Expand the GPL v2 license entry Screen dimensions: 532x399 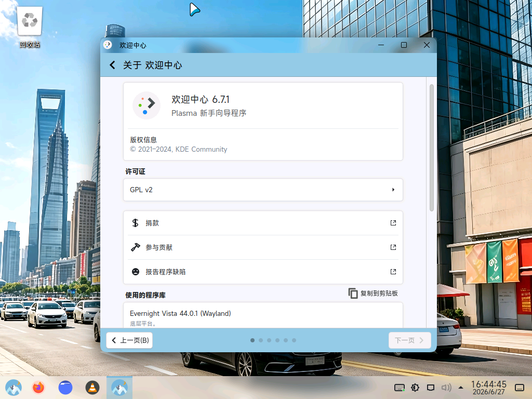(263, 190)
